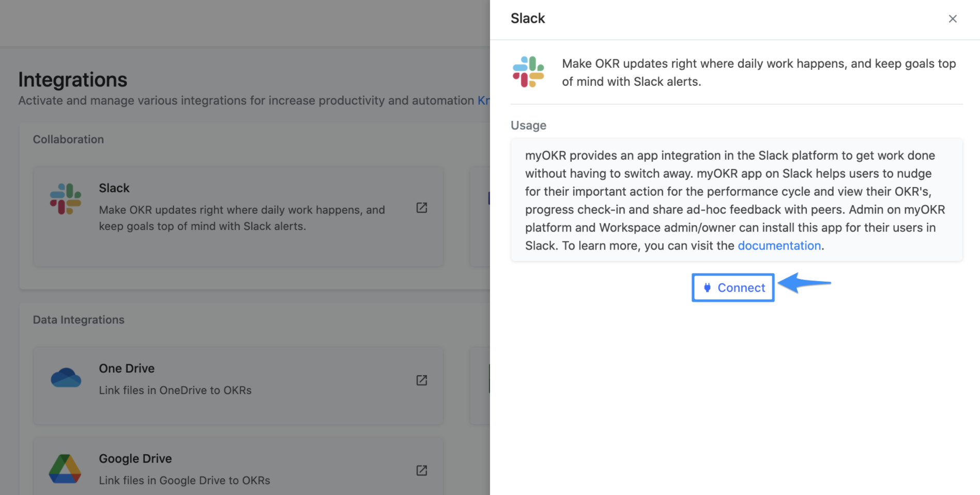Open Slack integration external link icon
Viewport: 980px width, 495px height.
tap(422, 207)
